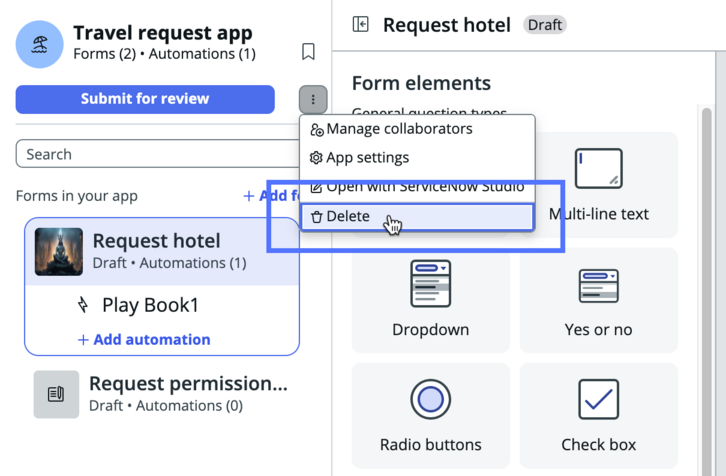Click inside the Search field
Screen dimensions: 726x476
(x=157, y=154)
